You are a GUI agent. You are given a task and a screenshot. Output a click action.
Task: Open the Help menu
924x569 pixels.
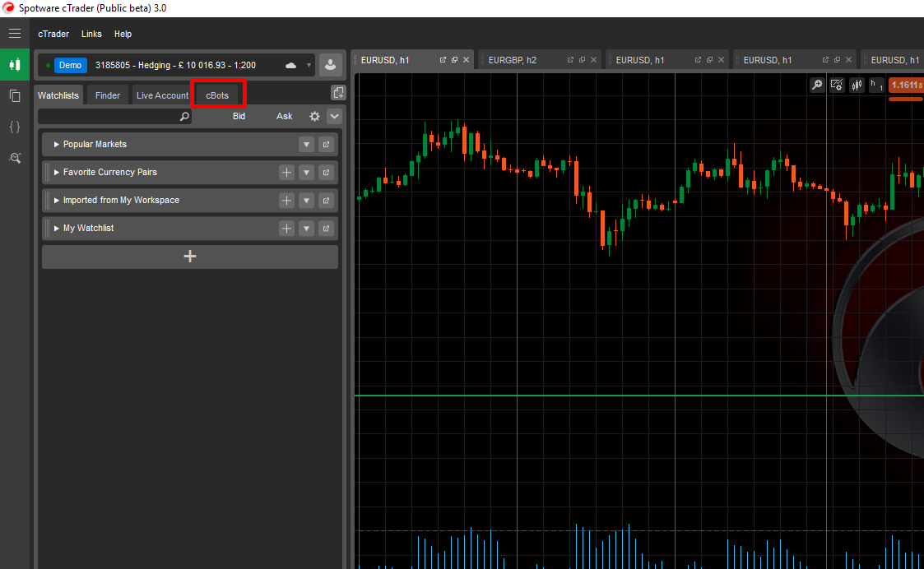pyautogui.click(x=123, y=35)
